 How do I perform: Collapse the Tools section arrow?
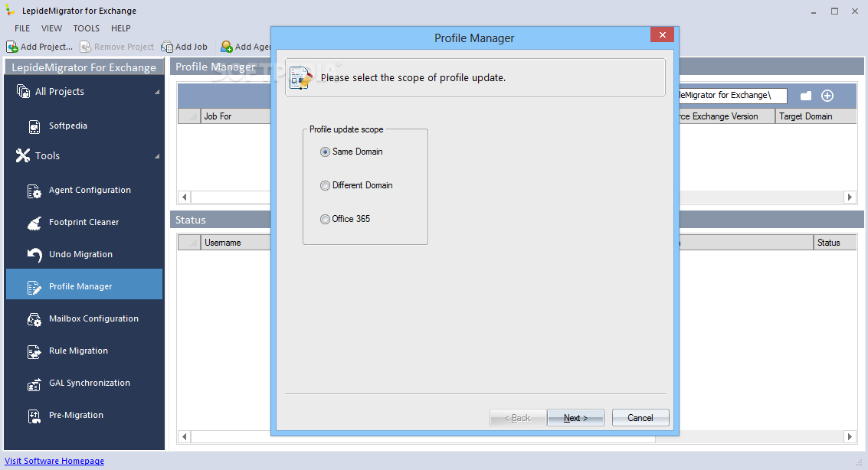click(156, 156)
